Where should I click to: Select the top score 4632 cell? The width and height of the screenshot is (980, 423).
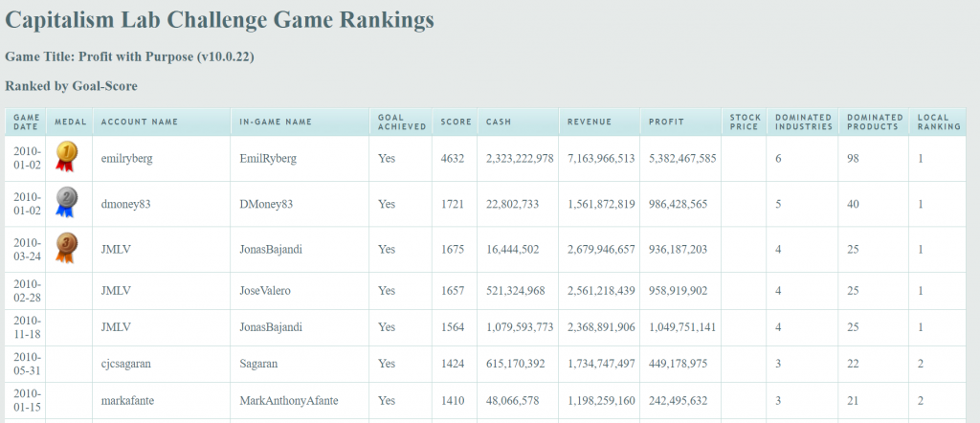[x=452, y=159]
